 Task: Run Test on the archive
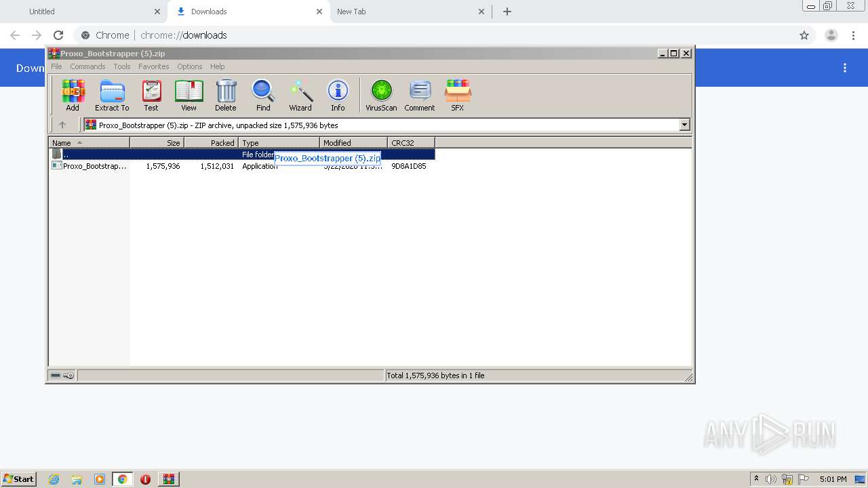[x=151, y=95]
